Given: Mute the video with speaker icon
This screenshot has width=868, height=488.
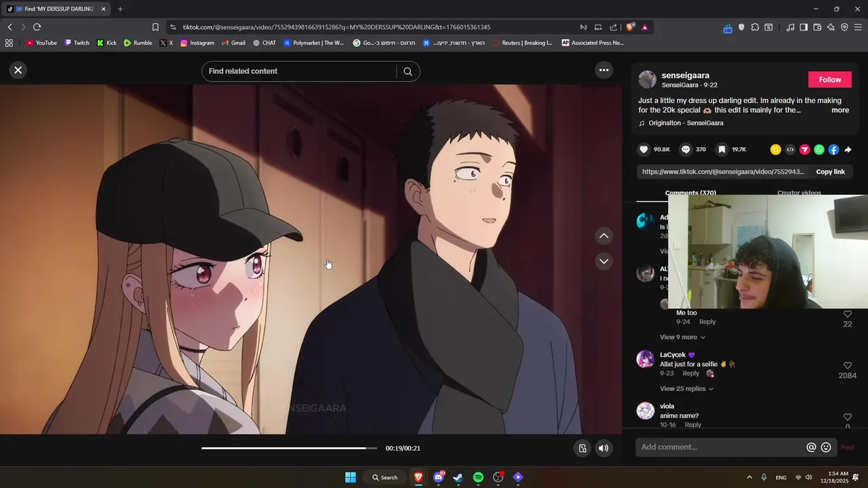Looking at the screenshot, I should (x=604, y=448).
